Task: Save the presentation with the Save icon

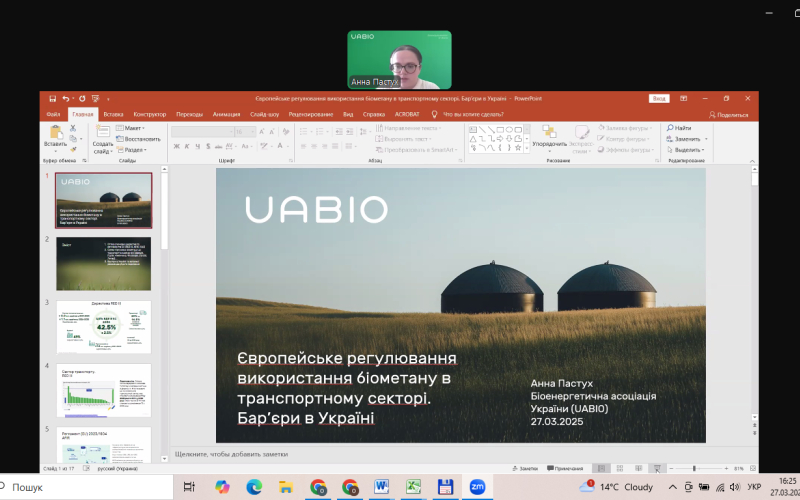Action: pos(53,98)
